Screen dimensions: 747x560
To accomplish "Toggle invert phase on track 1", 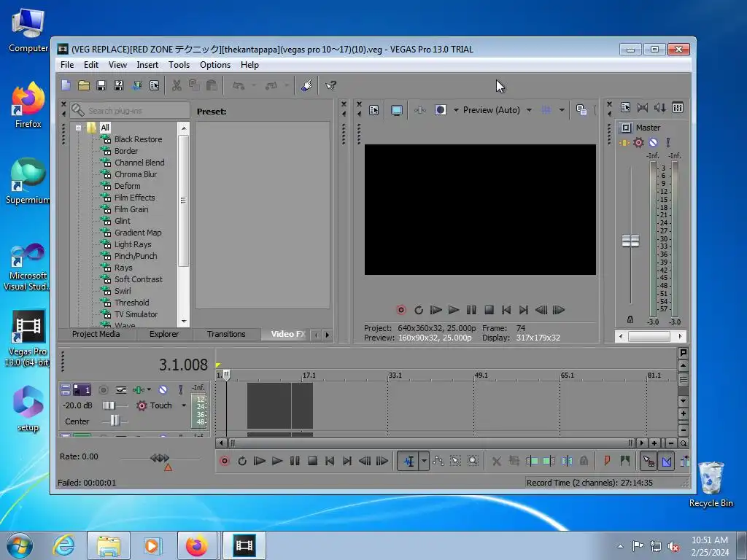I will 121,390.
